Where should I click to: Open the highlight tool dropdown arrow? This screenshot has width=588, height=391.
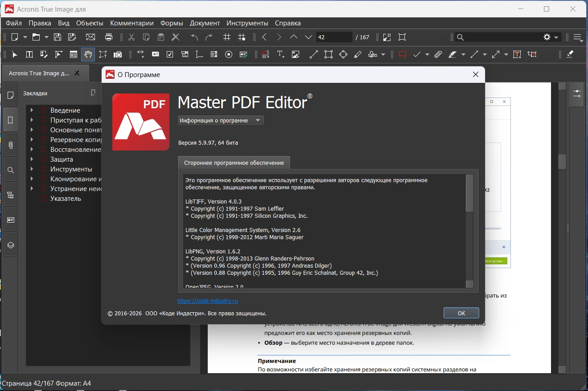coord(463,55)
